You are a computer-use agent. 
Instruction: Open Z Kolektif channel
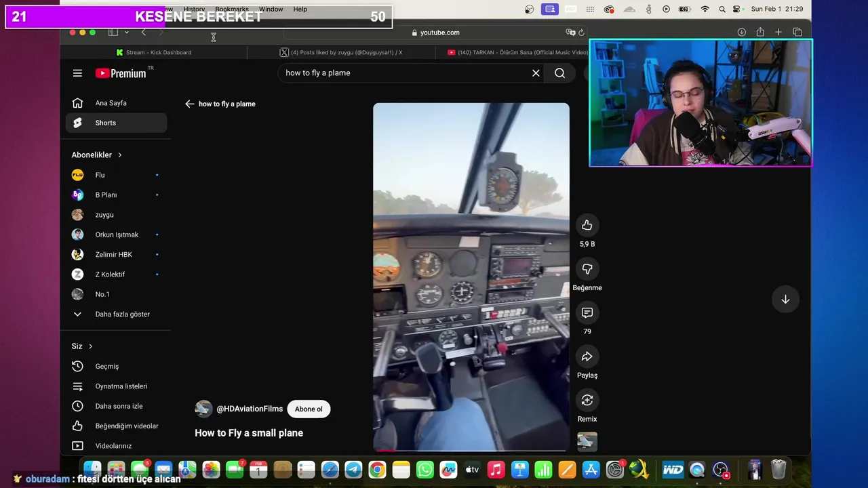coord(116,274)
